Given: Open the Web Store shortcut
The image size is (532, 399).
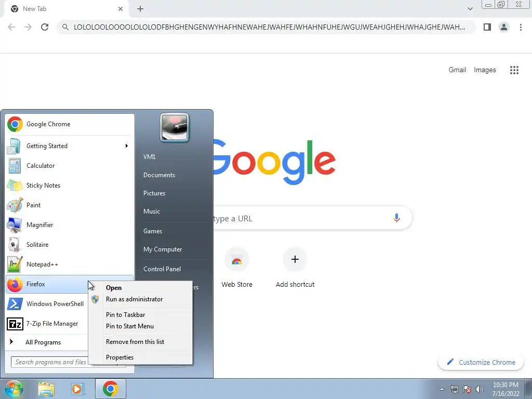Looking at the screenshot, I should pyautogui.click(x=237, y=268).
